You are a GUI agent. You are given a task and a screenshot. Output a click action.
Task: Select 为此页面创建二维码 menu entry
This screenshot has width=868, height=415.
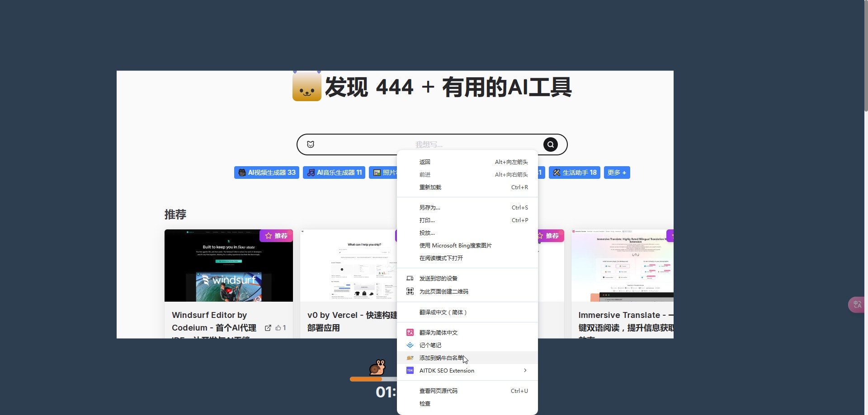[x=467, y=291]
